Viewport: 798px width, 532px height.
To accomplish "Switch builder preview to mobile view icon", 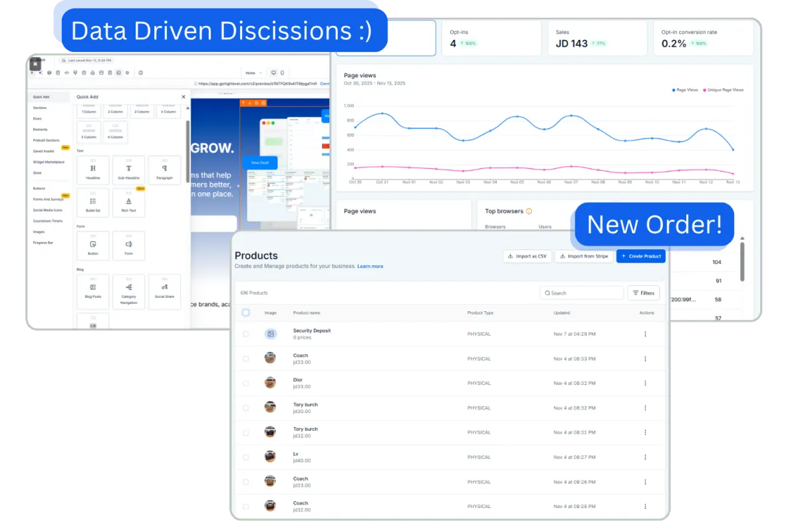I will click(x=282, y=72).
